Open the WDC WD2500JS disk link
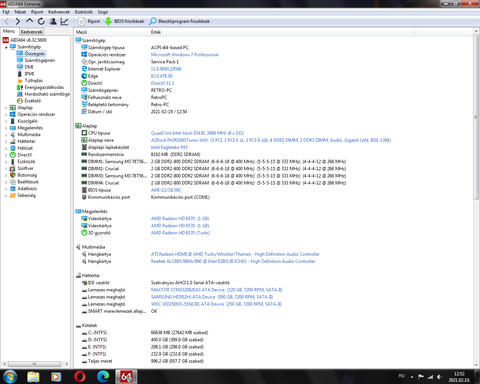 tap(216, 304)
